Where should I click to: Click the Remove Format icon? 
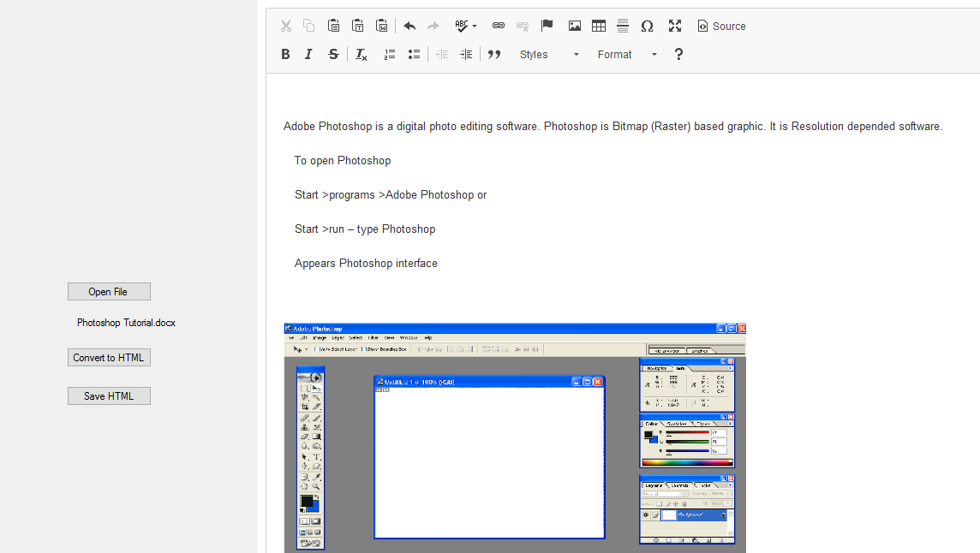(x=362, y=55)
